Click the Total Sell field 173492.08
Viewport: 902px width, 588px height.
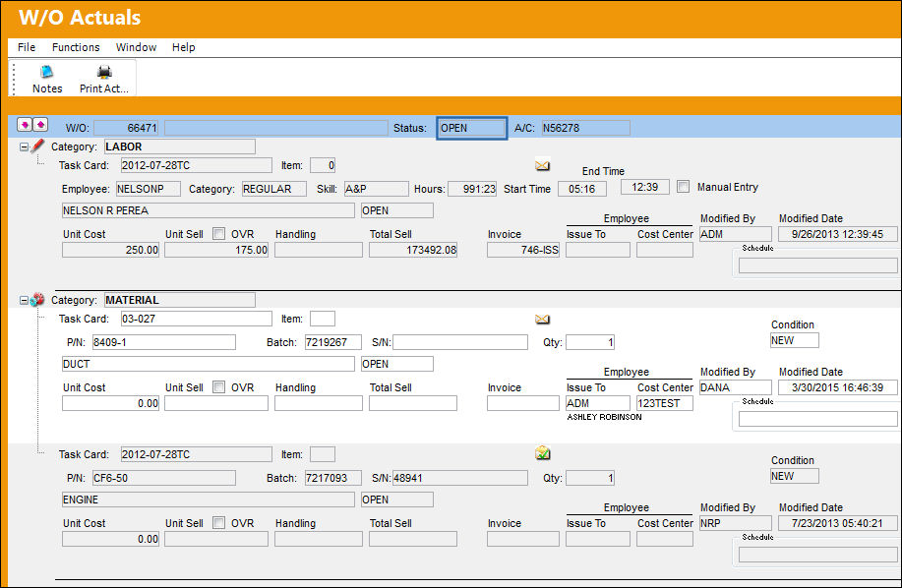click(413, 250)
